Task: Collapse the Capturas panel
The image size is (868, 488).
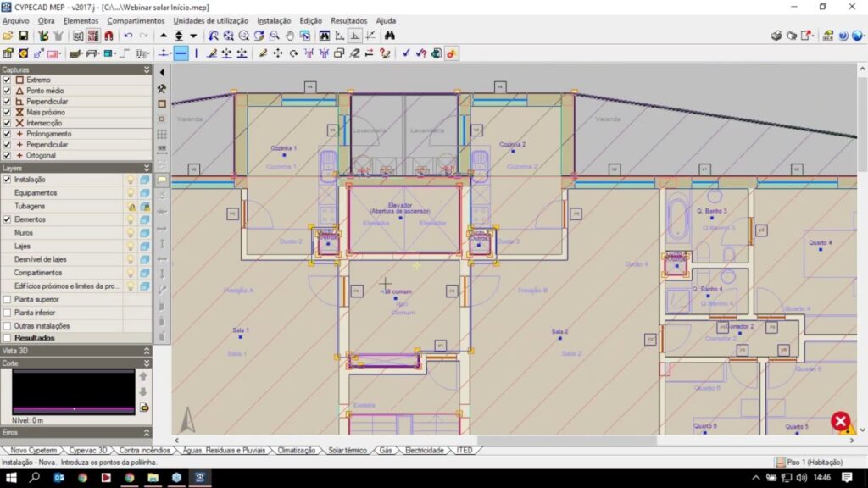Action: [147, 69]
